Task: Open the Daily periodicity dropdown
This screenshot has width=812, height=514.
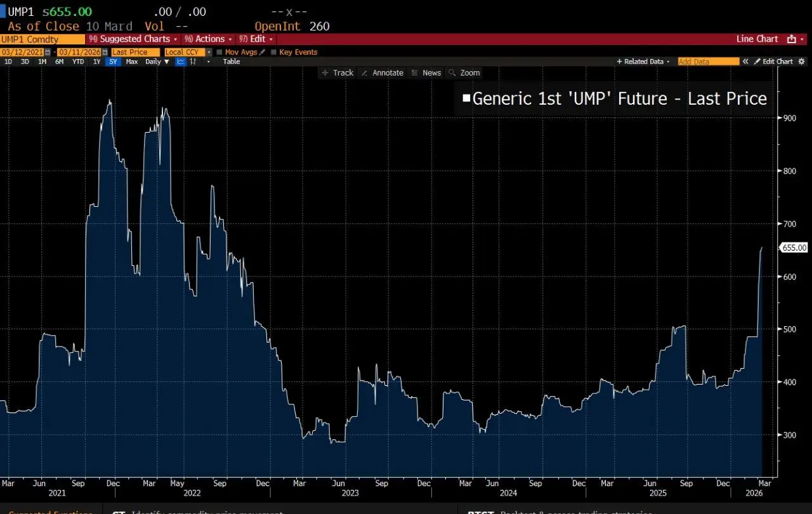Action: point(157,62)
